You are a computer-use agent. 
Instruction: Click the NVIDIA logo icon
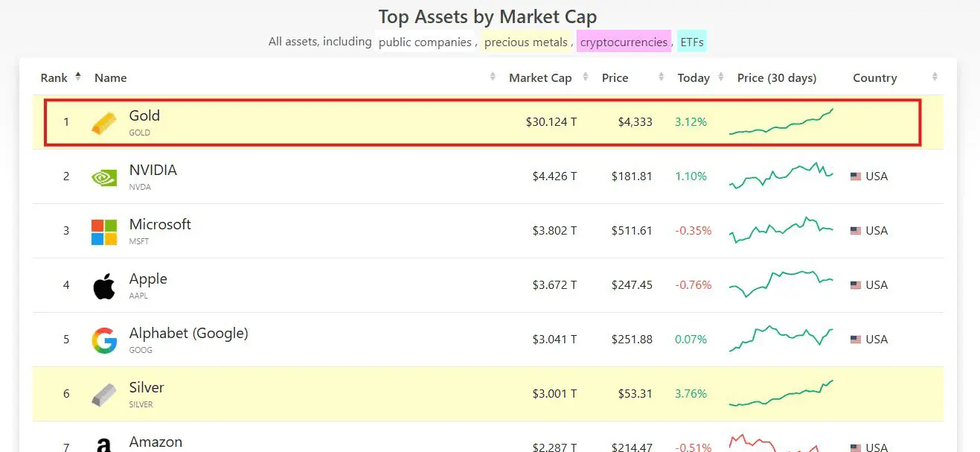tap(104, 177)
